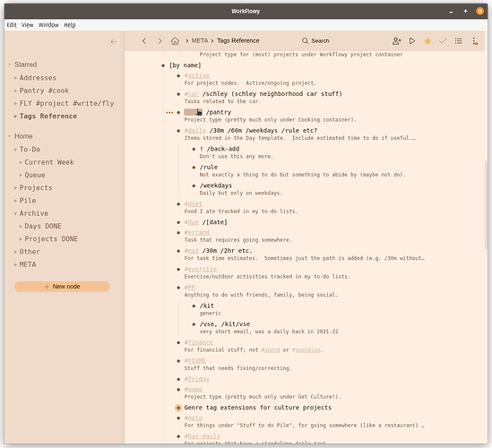Click the 'Daily but only on weekdays.' note
This screenshot has height=448, width=492.
pos(241,194)
